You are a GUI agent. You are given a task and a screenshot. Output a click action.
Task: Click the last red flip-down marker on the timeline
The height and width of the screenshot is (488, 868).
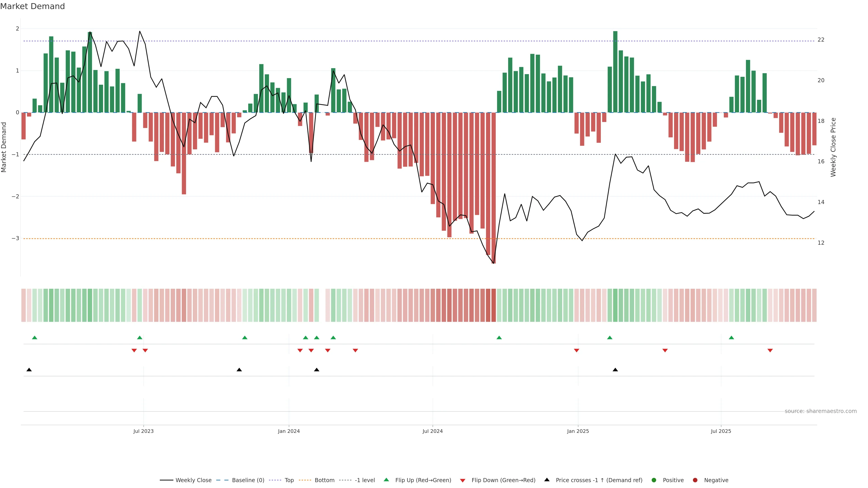coord(770,350)
